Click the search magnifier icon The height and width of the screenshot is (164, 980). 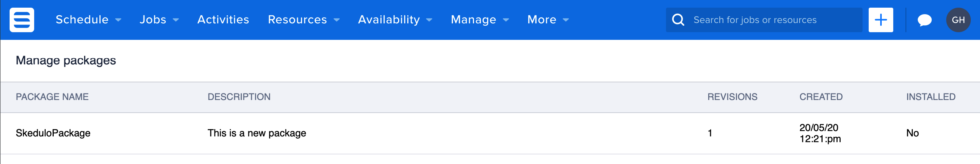click(678, 20)
